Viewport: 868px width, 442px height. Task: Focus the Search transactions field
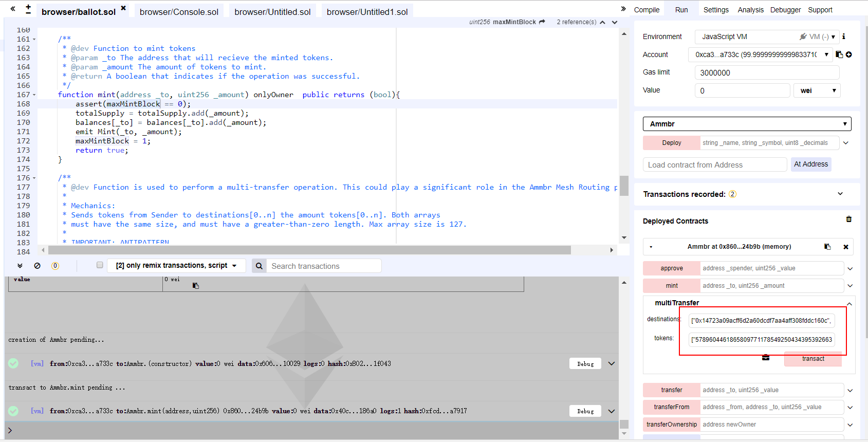click(x=324, y=266)
